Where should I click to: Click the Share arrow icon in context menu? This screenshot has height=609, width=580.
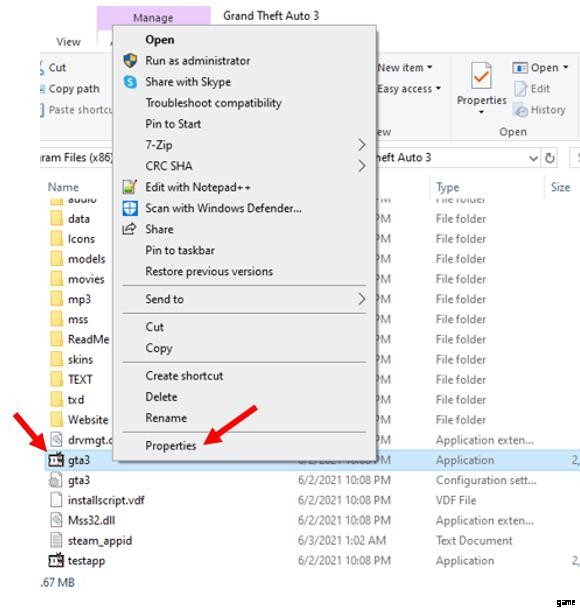pyautogui.click(x=129, y=229)
